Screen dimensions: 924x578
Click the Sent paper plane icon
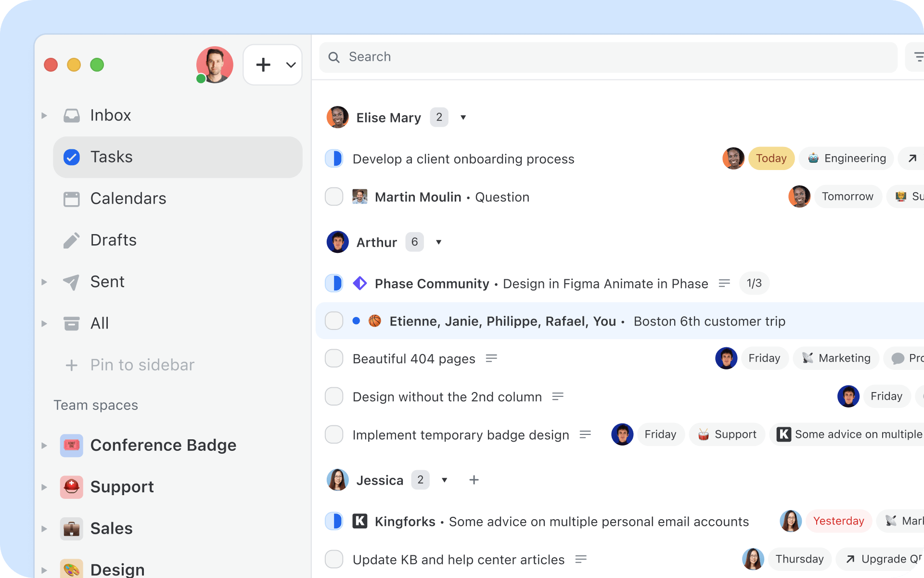tap(71, 282)
